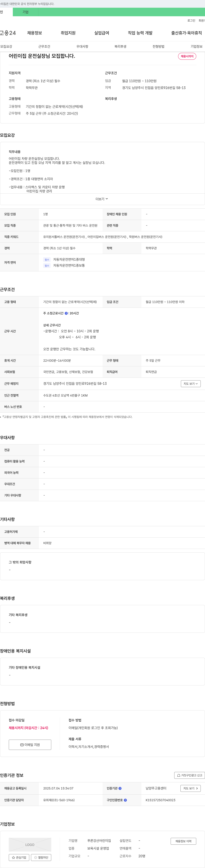Click the help icon next to 인증기관
Viewport: 205px width, 868px height.
120,788
